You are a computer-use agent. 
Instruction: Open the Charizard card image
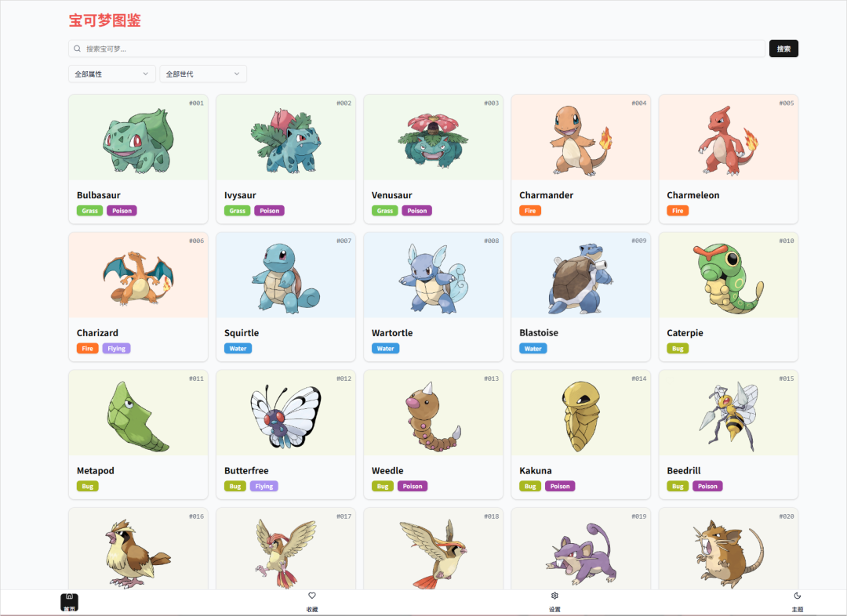click(138, 275)
